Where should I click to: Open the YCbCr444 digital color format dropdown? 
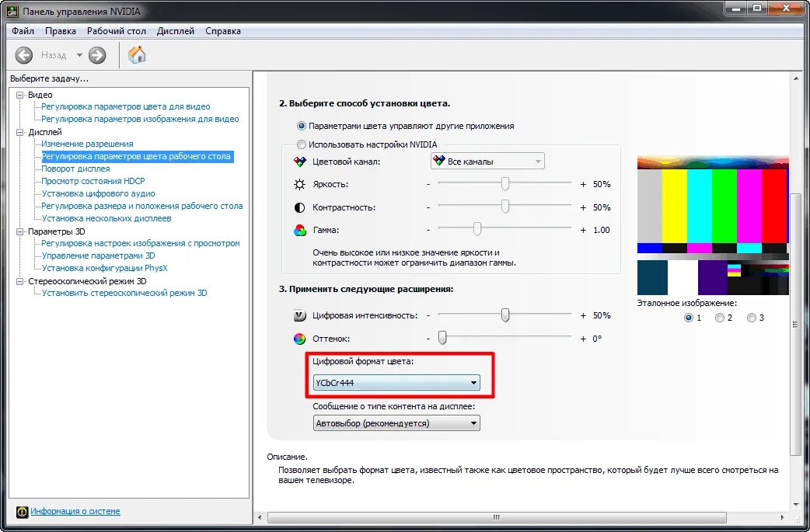(x=396, y=383)
